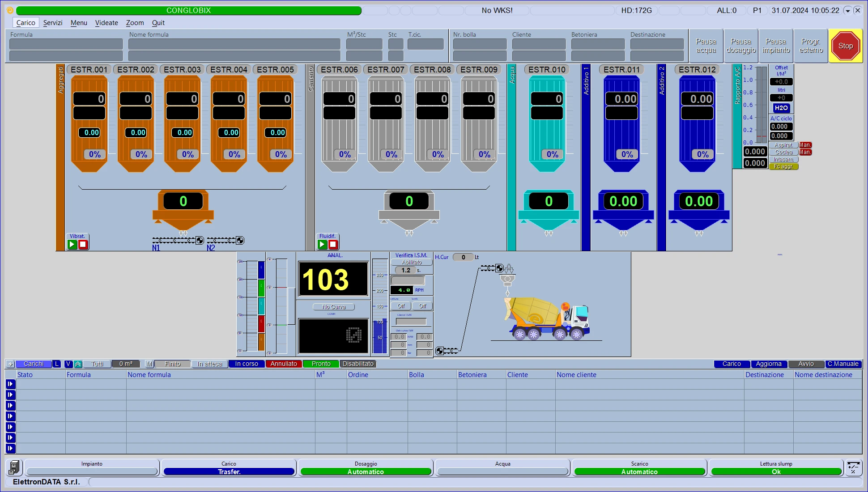
Task: Click the plus icon beside Carichi
Action: (10, 364)
